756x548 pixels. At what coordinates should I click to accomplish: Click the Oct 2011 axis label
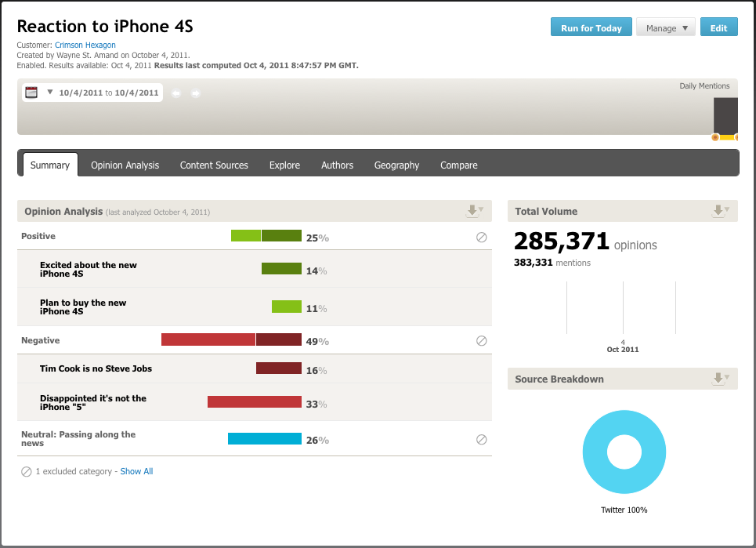pyautogui.click(x=623, y=349)
